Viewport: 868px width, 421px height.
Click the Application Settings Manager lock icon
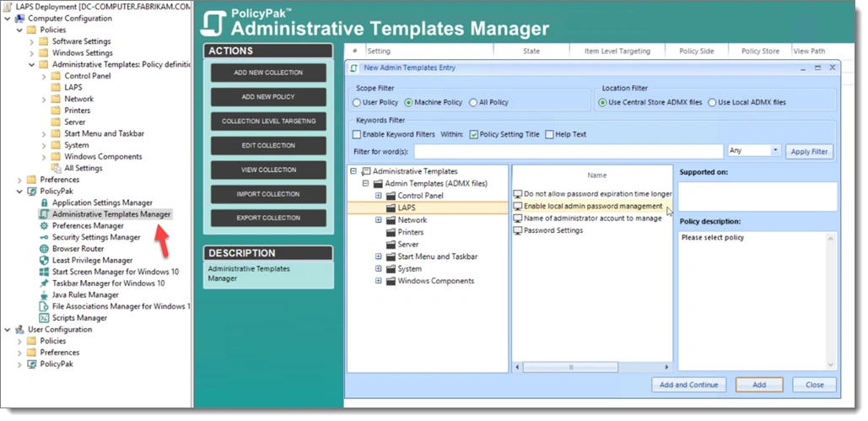[x=44, y=202]
